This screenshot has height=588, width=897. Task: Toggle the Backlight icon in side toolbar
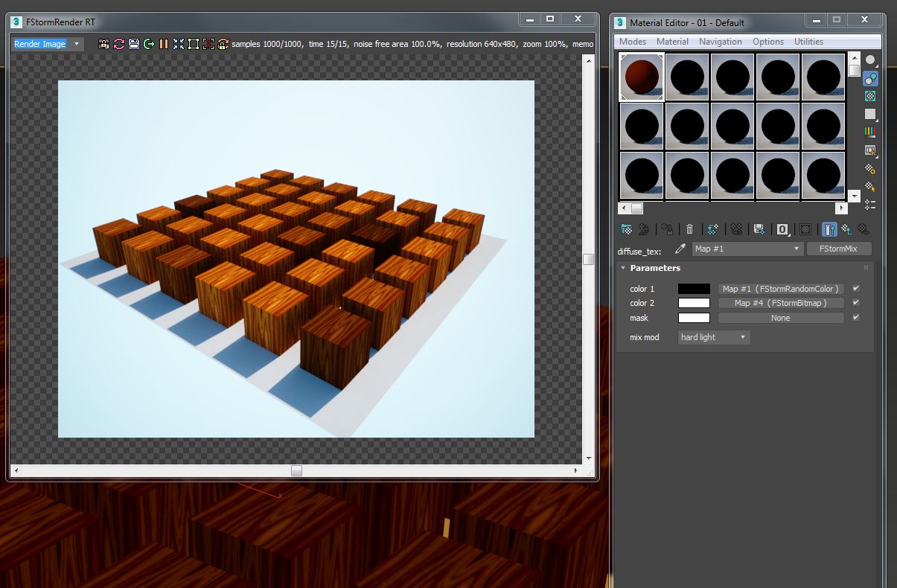point(870,78)
